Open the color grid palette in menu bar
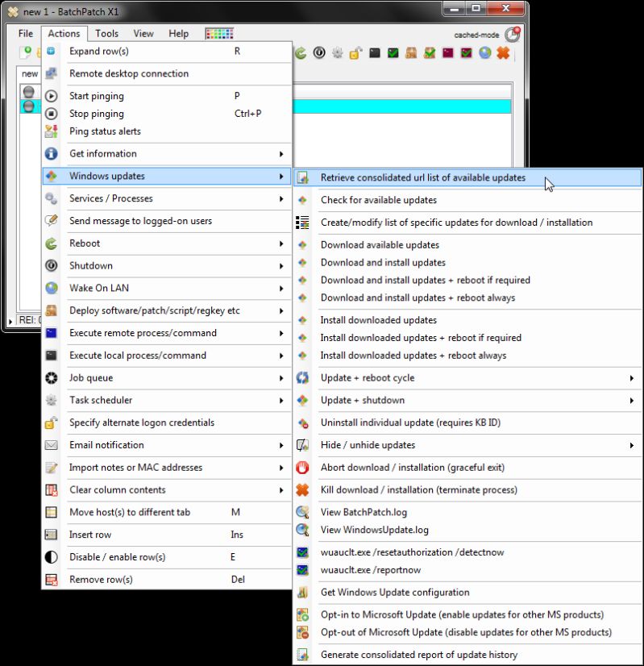This screenshot has height=666, width=644. 219,34
